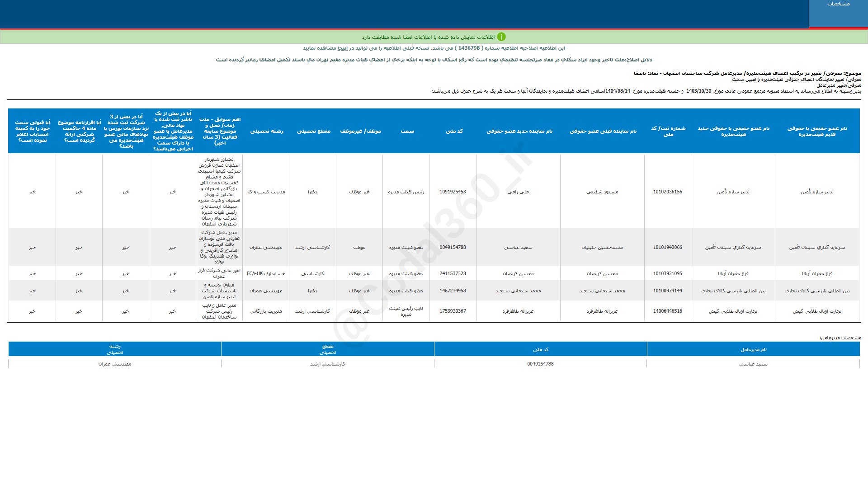
Task: Click the رئیس هیئت مدیره position cell
Action: click(x=406, y=192)
